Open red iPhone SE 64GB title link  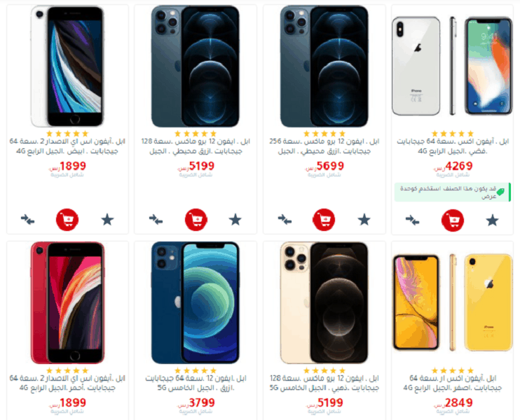(67, 383)
